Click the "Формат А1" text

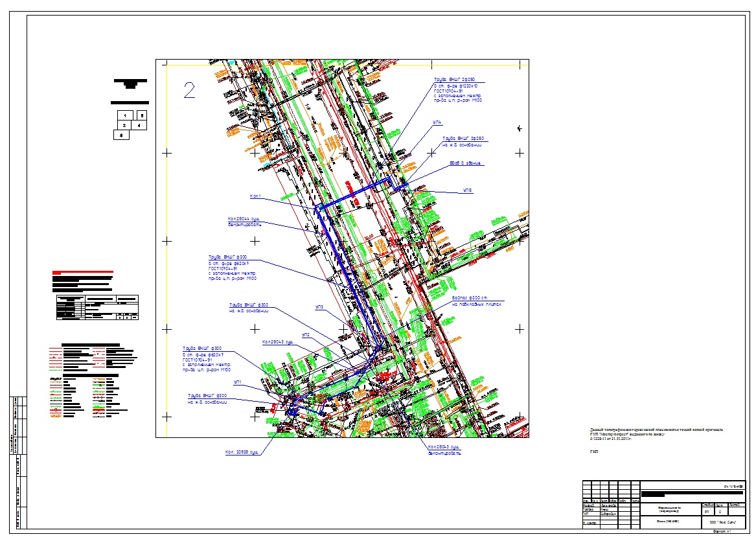tap(722, 531)
